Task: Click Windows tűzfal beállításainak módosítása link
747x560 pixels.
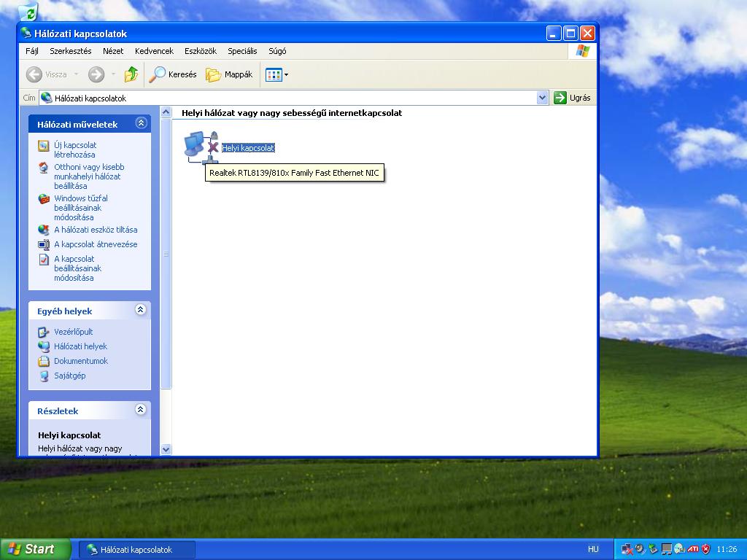Action: coord(81,208)
